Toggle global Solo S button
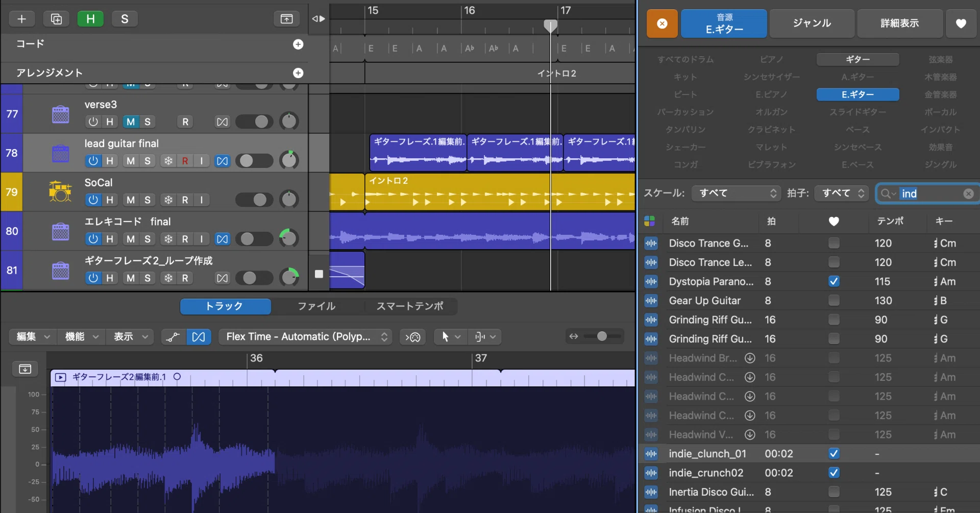The height and width of the screenshot is (513, 980). click(125, 19)
